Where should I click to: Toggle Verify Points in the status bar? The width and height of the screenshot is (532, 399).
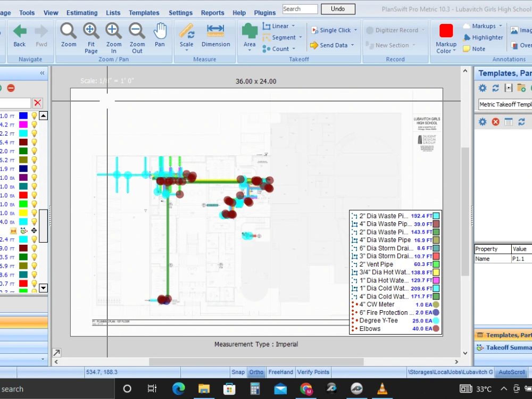[x=313, y=372]
